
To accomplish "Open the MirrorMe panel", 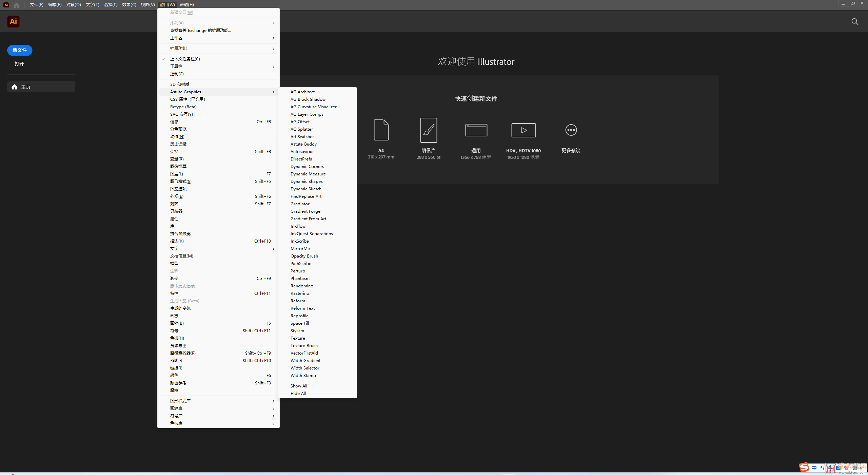I will [317, 249].
